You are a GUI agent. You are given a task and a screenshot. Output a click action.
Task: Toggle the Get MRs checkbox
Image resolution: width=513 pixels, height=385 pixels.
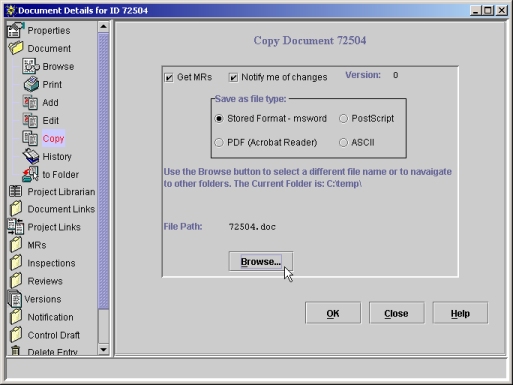169,77
